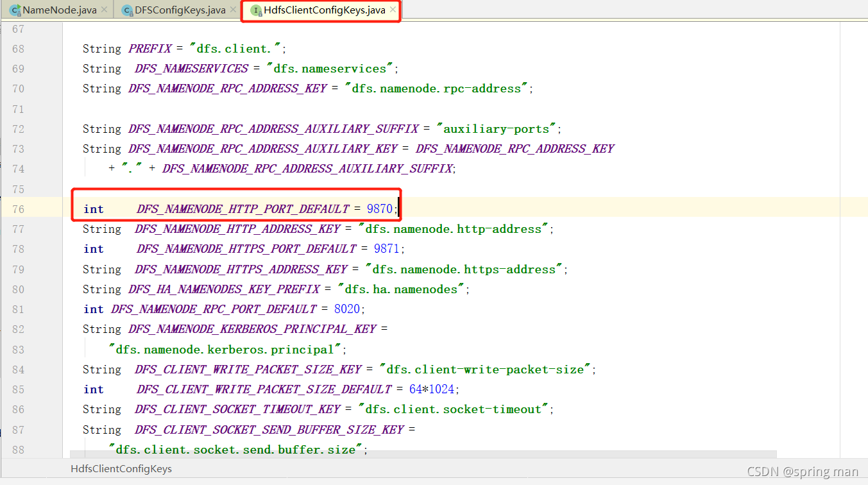Click "dfs.namenode.rpc-address" string value

pyautogui.click(x=436, y=89)
